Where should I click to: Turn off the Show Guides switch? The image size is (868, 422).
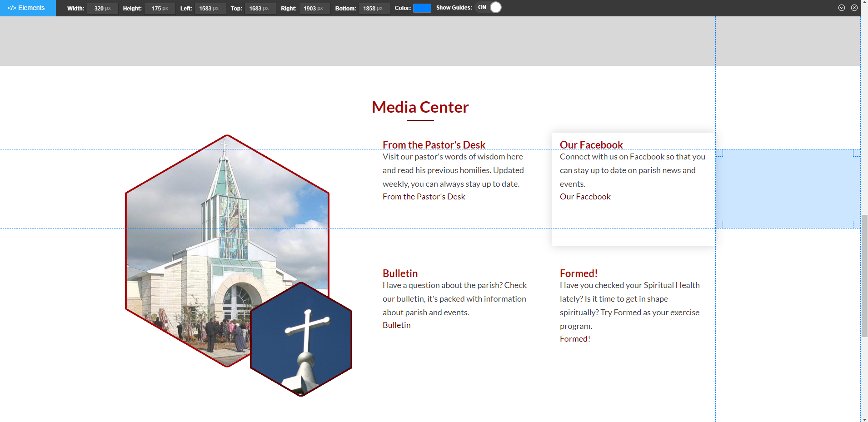[x=489, y=8]
